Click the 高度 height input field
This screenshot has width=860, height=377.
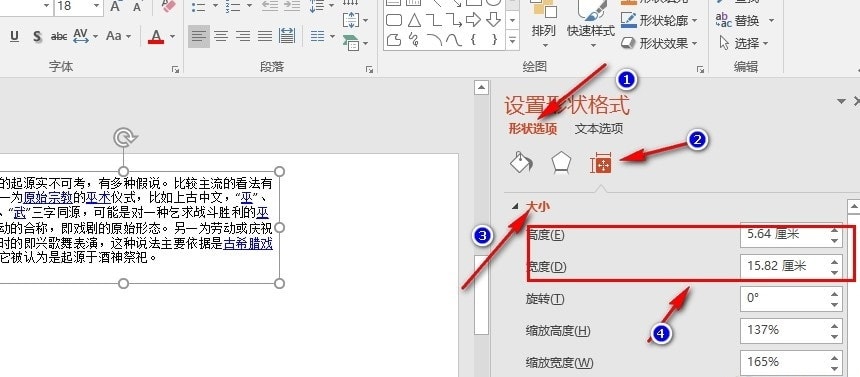coord(784,235)
